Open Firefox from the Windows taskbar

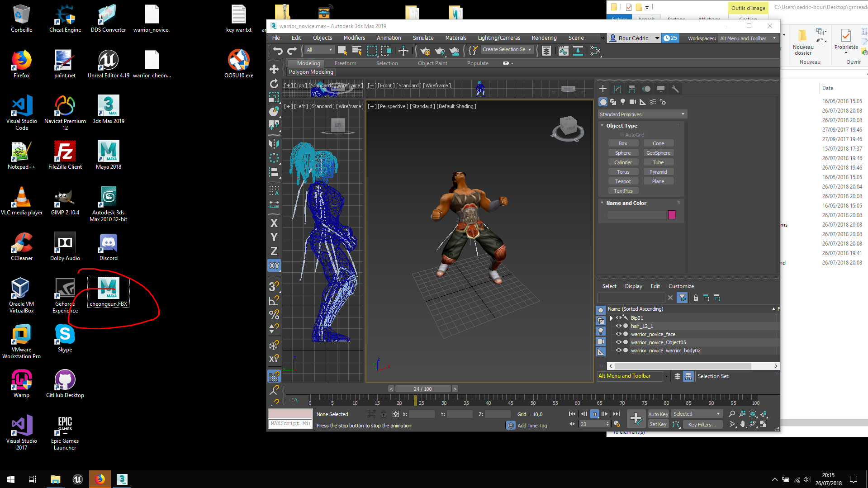tap(100, 479)
